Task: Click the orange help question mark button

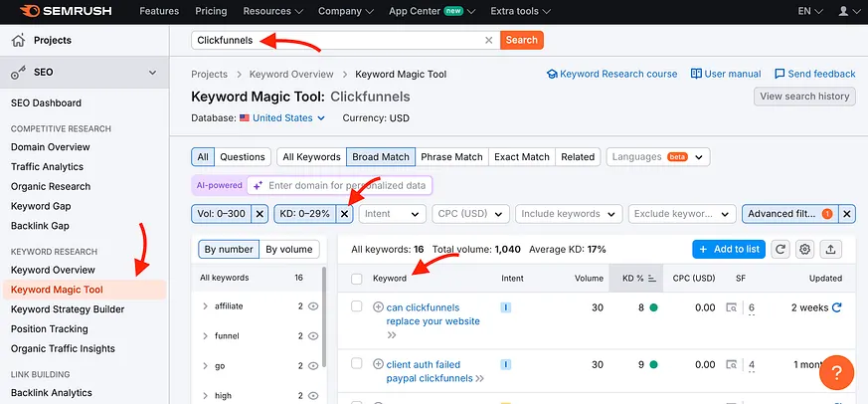Action: click(x=836, y=372)
